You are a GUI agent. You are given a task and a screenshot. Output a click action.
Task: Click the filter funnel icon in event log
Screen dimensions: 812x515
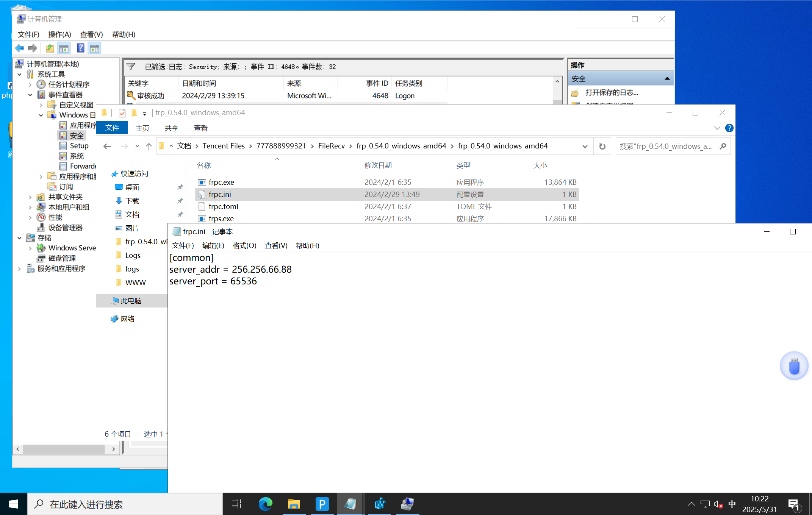[131, 67]
